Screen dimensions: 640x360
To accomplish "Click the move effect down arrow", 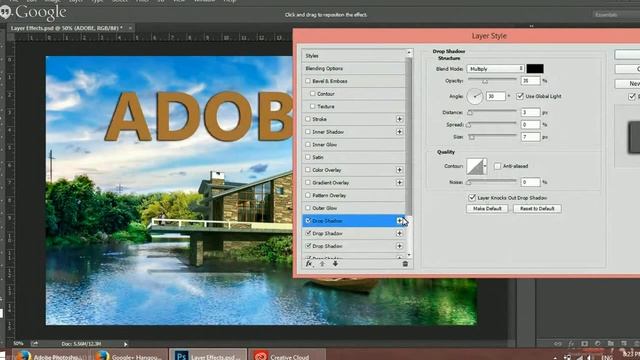I will click(335, 264).
